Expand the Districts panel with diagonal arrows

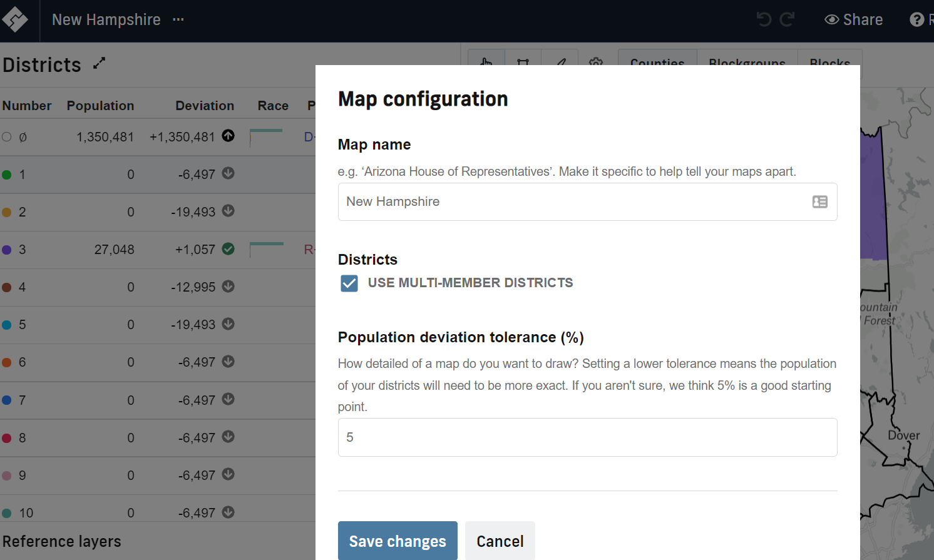(x=98, y=63)
